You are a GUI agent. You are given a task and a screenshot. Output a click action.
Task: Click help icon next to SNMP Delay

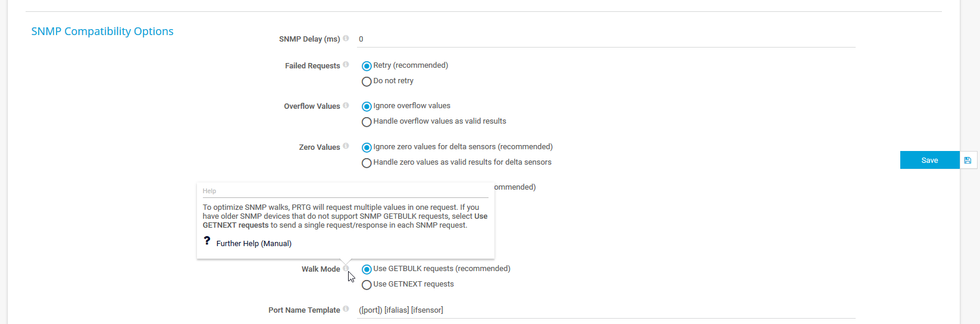346,39
